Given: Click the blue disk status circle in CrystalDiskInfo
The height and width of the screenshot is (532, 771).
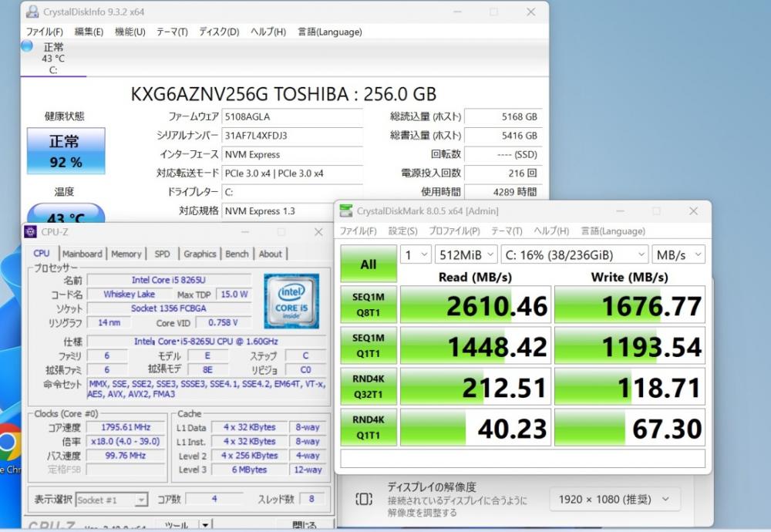Looking at the screenshot, I should click(x=27, y=46).
